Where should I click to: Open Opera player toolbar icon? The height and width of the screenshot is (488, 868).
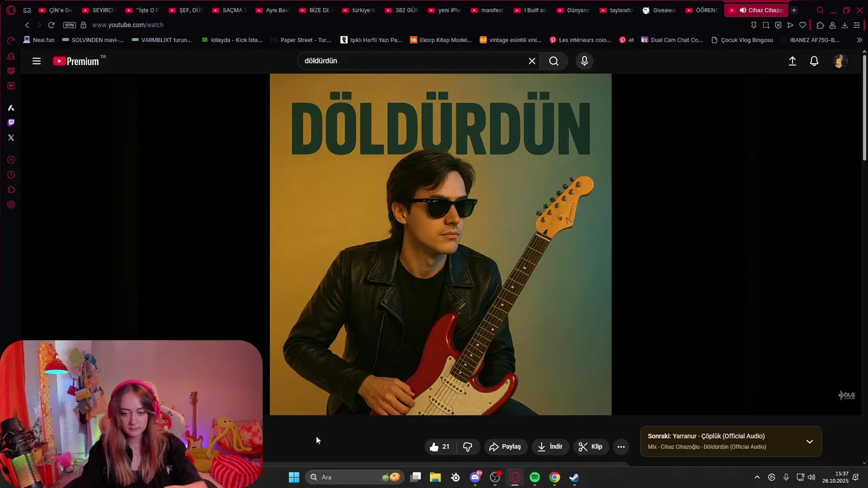coord(790,25)
